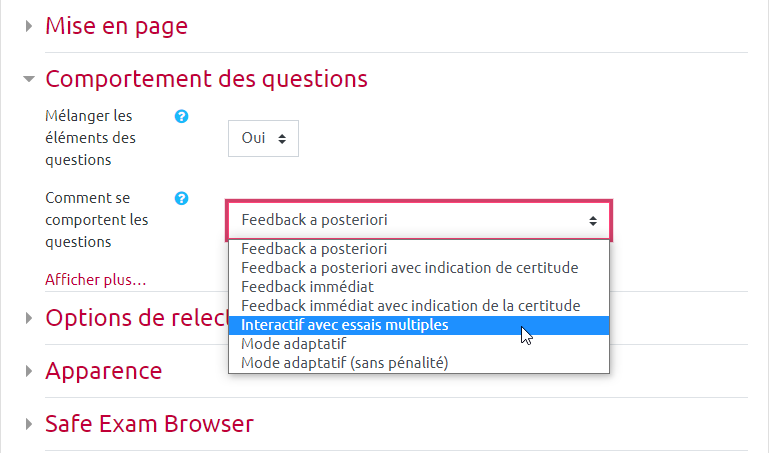
Task: Click the Mise en page heading
Action: coord(116,27)
